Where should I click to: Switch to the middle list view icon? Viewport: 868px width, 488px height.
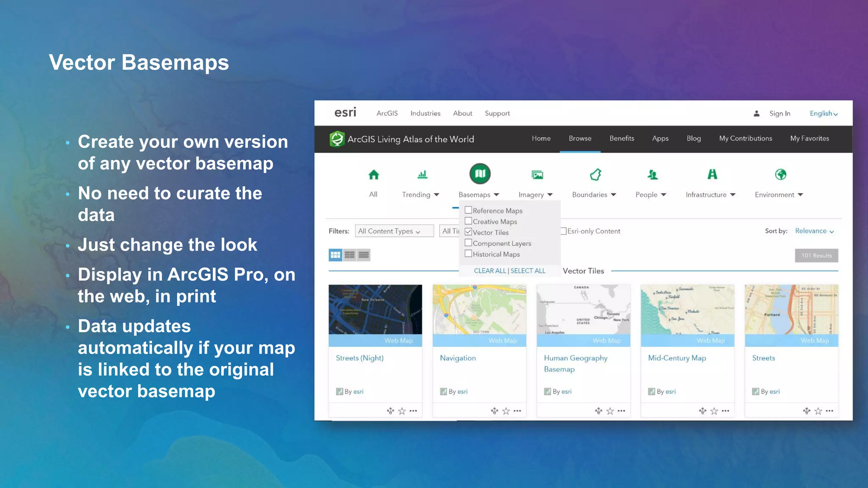click(350, 255)
